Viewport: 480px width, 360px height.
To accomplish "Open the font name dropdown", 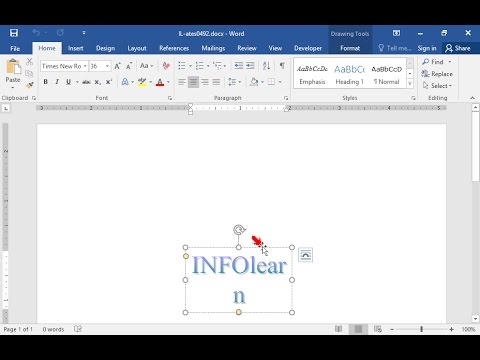I will tap(85, 66).
